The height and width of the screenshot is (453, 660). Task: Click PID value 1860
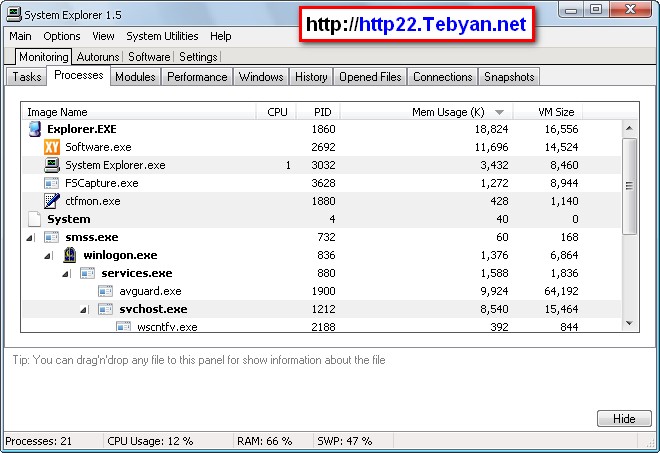323,129
